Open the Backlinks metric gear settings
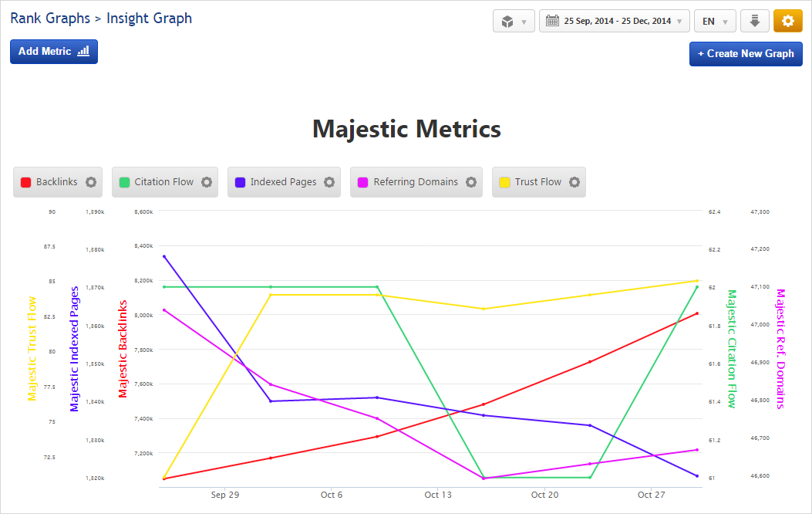This screenshot has height=514, width=812. 91,182
